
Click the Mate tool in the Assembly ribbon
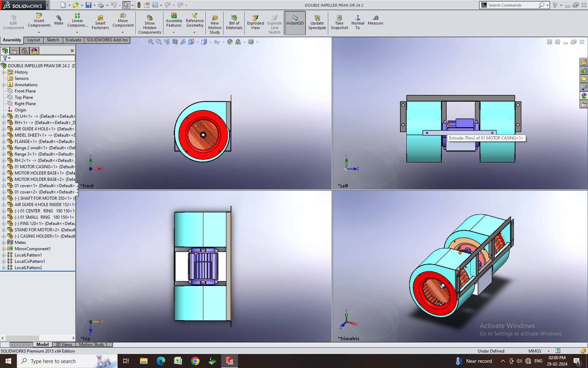pos(58,20)
